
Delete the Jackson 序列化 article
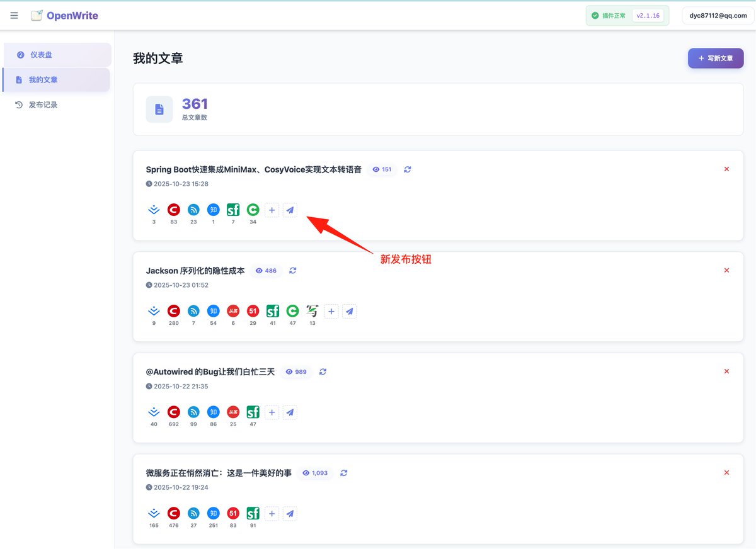(726, 270)
